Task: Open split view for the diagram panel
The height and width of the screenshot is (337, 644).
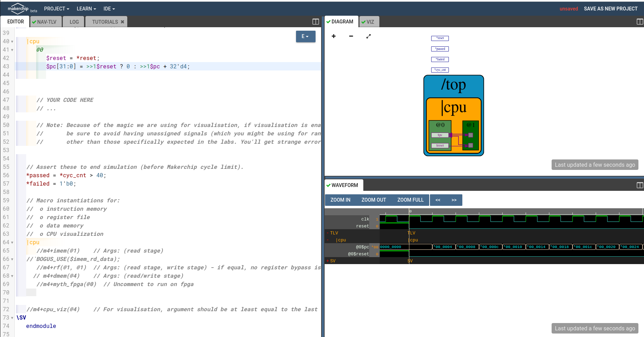Action: point(639,21)
